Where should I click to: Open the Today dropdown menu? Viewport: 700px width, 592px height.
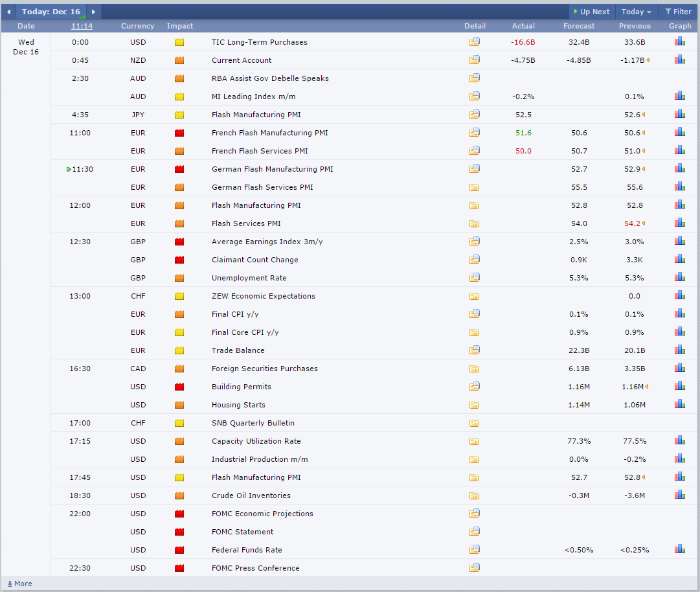pos(636,12)
